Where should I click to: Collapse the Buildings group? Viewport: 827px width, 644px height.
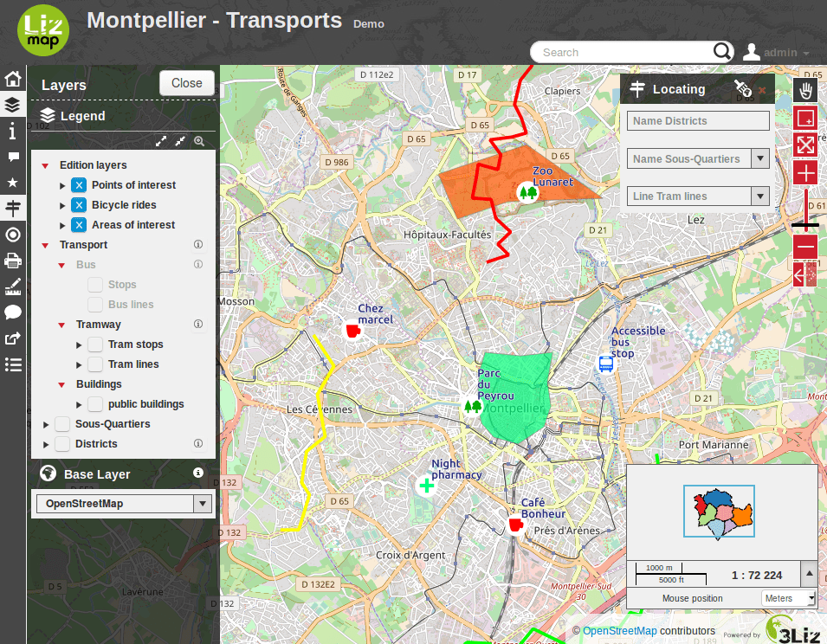click(x=61, y=384)
